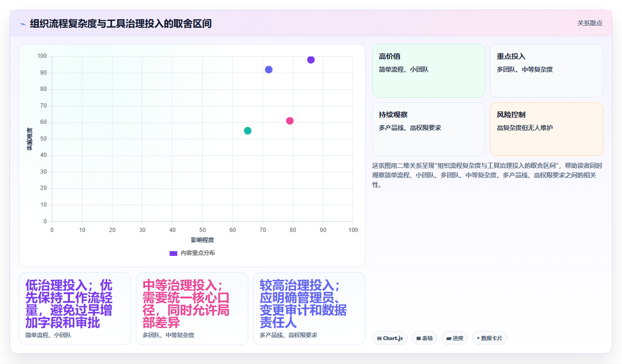
Task: Select the 中等治理投入 card
Action: (x=192, y=309)
